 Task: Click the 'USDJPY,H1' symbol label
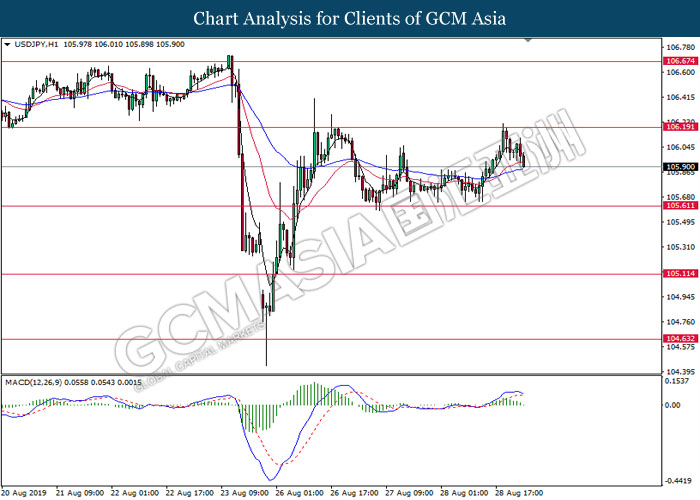pos(36,45)
